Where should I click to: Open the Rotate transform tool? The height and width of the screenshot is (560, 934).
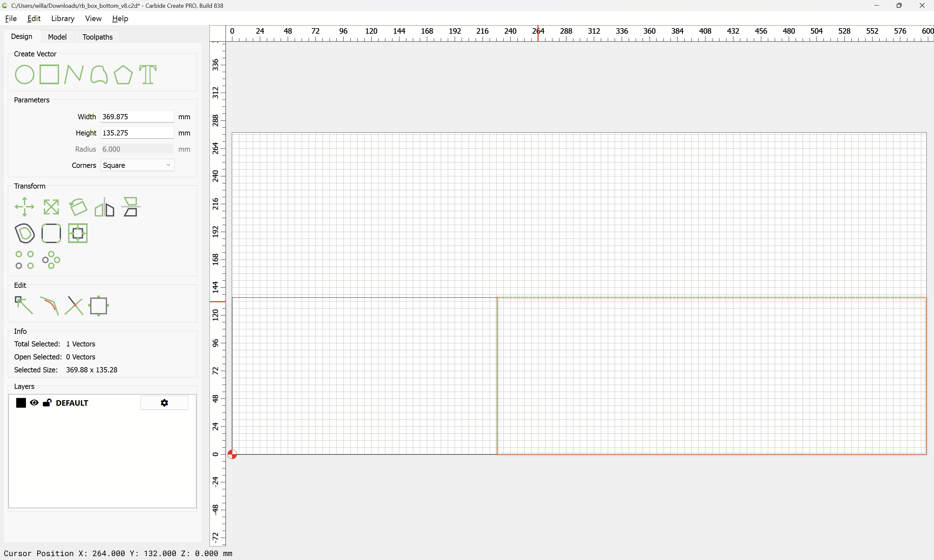pos(78,207)
